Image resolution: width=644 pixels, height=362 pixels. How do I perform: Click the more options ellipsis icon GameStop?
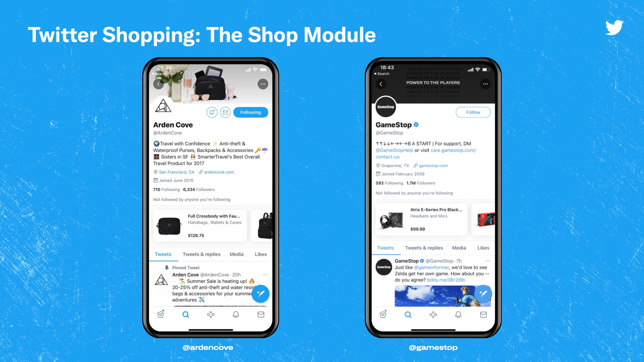(485, 84)
